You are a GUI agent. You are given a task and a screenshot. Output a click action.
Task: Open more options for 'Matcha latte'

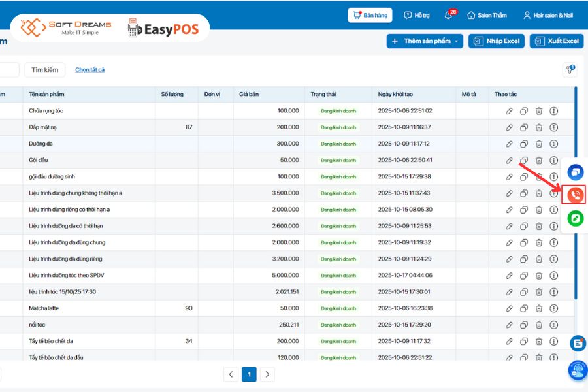coord(554,308)
